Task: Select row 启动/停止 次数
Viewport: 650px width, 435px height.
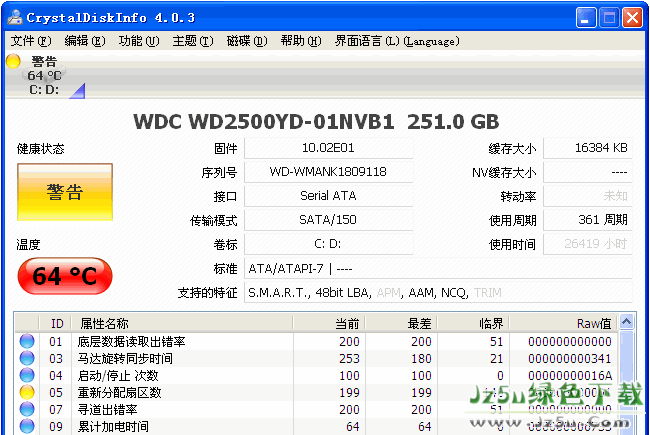Action: pos(317,375)
